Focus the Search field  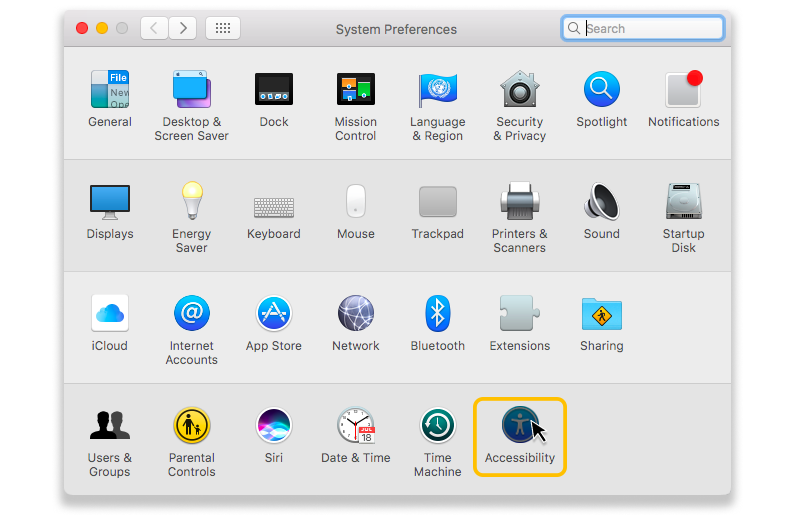tap(643, 29)
